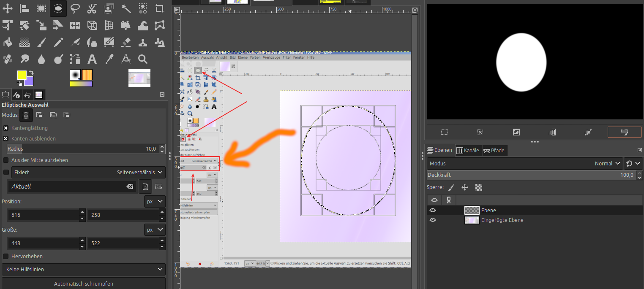The width and height of the screenshot is (644, 289).
Task: Choose the Bucket Fill tool
Action: coord(8,42)
